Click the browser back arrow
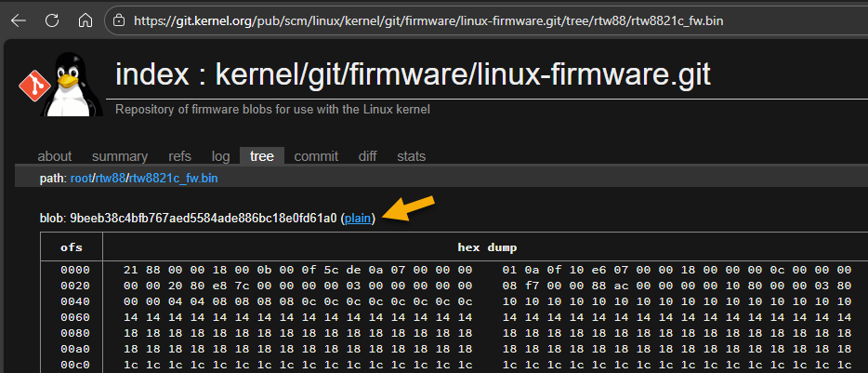 tap(20, 20)
